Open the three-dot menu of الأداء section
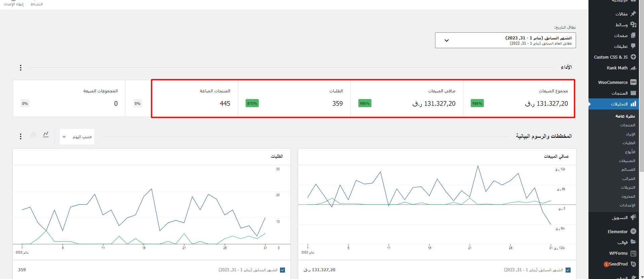The image size is (644, 279). pos(21,68)
